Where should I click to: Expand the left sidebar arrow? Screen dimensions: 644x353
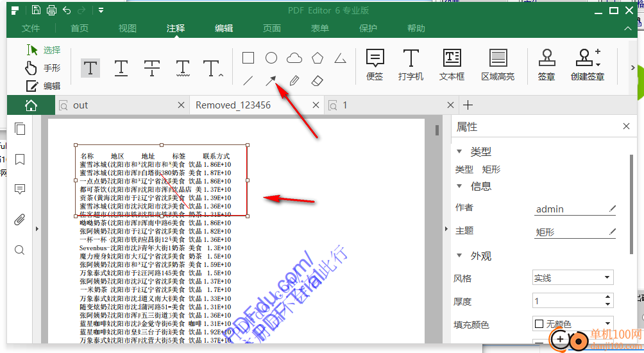point(37,228)
